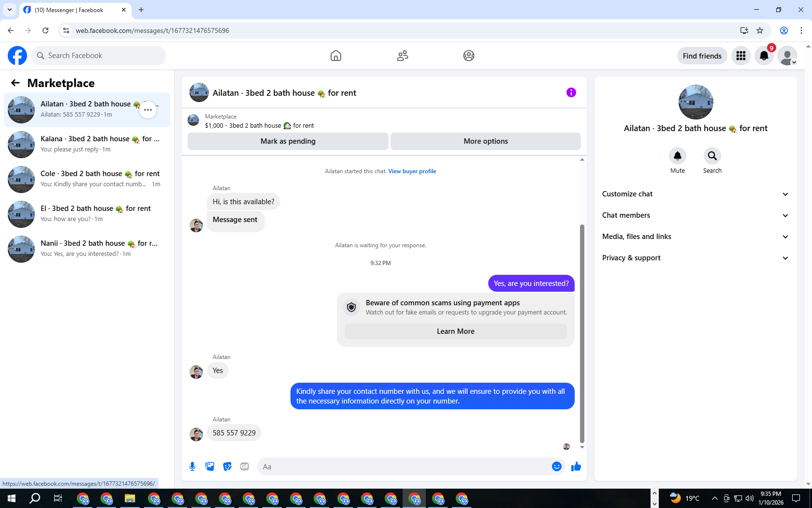Click Ailatan's avatar next to Yes message

(196, 372)
